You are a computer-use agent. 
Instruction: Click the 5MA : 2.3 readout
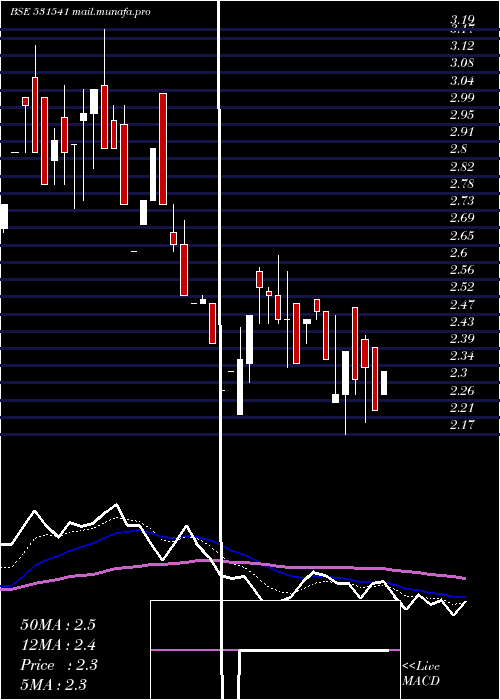tap(53, 684)
